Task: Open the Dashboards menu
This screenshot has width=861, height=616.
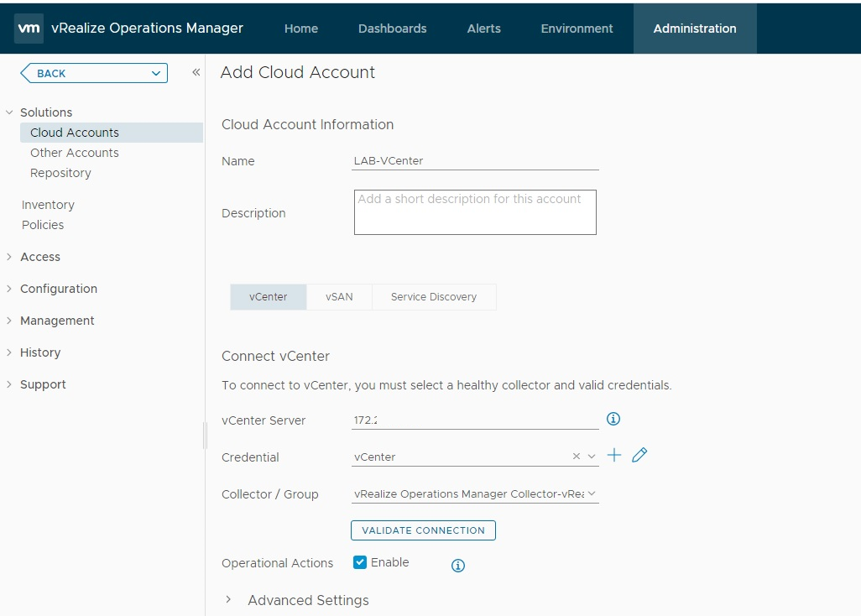Action: tap(392, 29)
